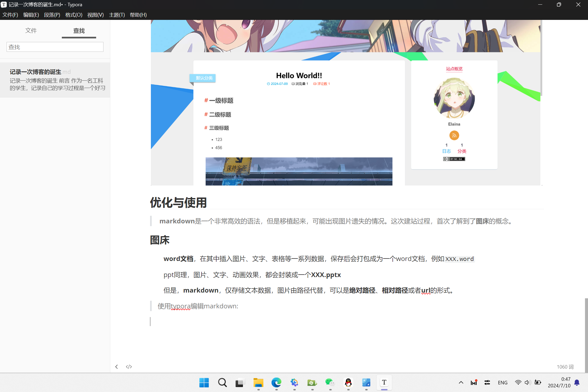The height and width of the screenshot is (392, 588).
Task: Click the 日志 link under Elaina profile
Action: [446, 151]
